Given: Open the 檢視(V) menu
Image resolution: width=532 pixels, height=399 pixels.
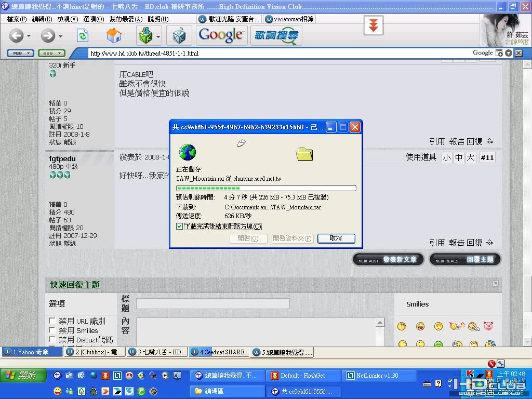Looking at the screenshot, I should pyautogui.click(x=68, y=19).
